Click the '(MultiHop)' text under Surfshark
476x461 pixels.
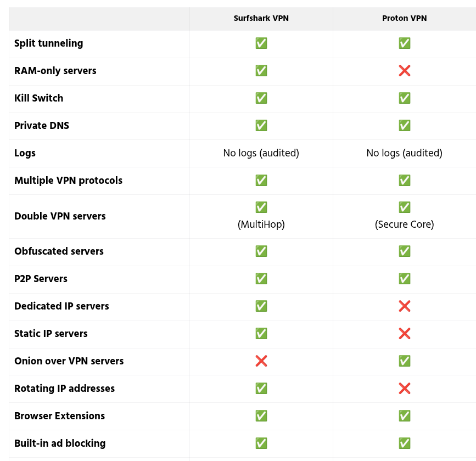pyautogui.click(x=261, y=224)
